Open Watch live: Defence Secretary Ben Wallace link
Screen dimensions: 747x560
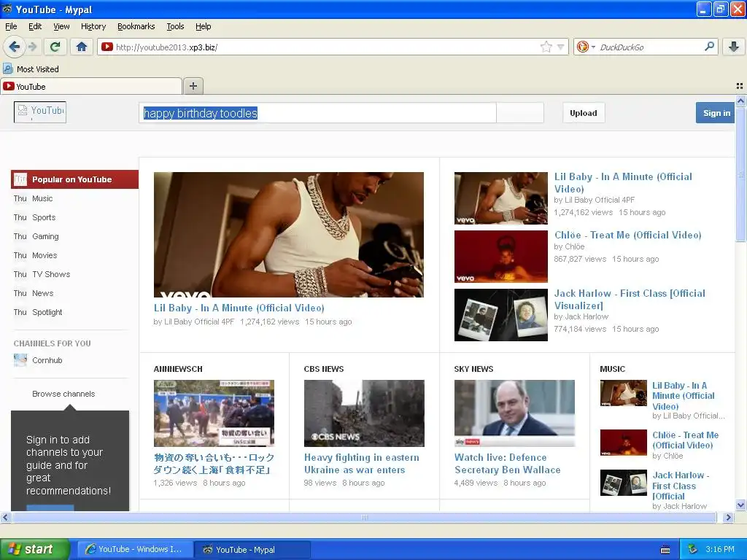tap(508, 464)
